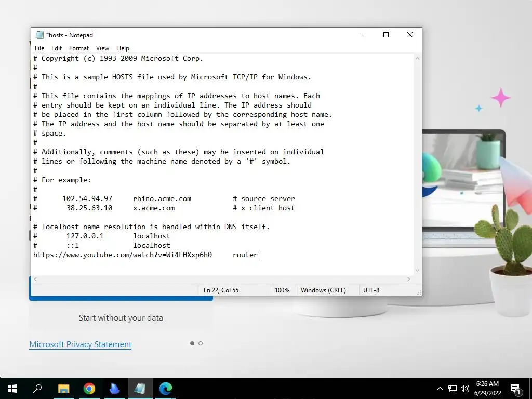The height and width of the screenshot is (399, 532).
Task: Click the 'Windows (CRLF)' status entry
Action: coord(323,290)
